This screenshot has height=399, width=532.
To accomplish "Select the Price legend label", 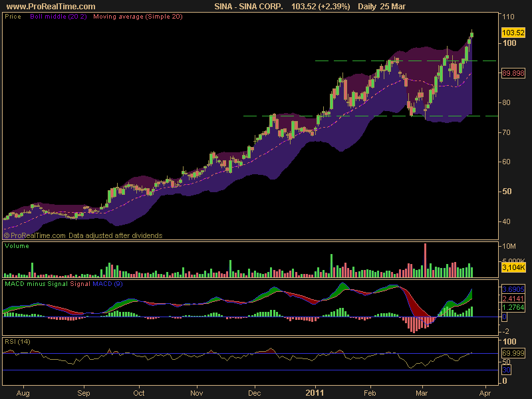I will [13, 16].
